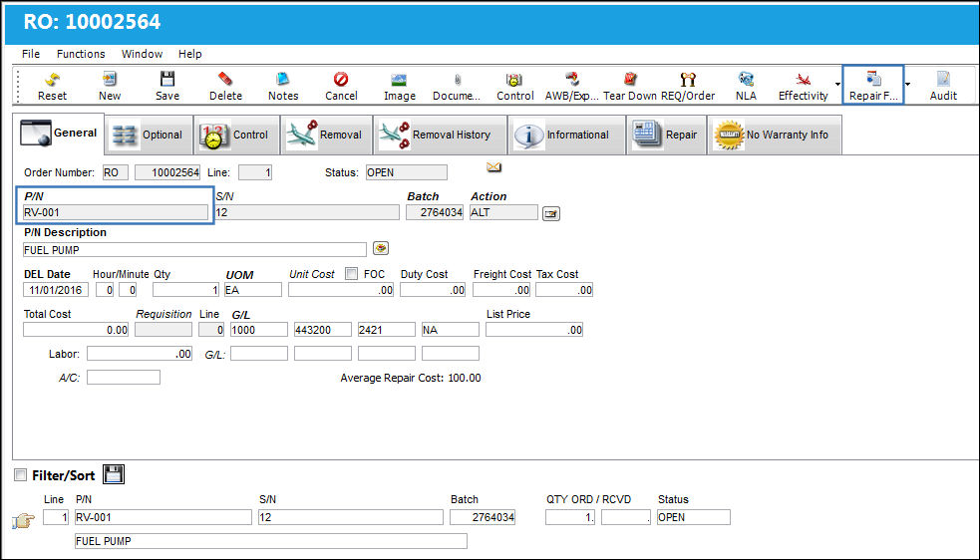980x560 pixels.
Task: Click the P/N field containing RV-001
Action: coord(116,212)
